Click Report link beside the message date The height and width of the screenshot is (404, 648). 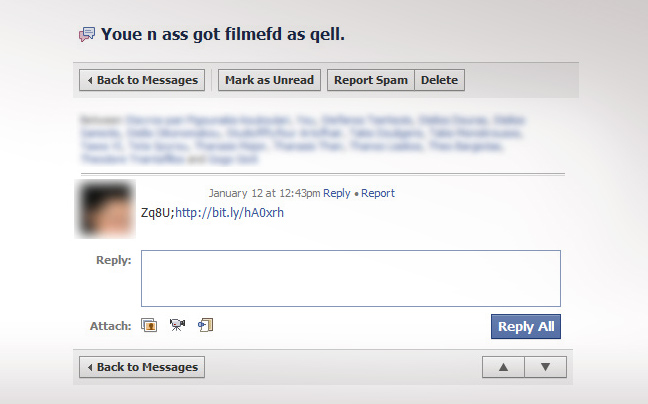[378, 193]
